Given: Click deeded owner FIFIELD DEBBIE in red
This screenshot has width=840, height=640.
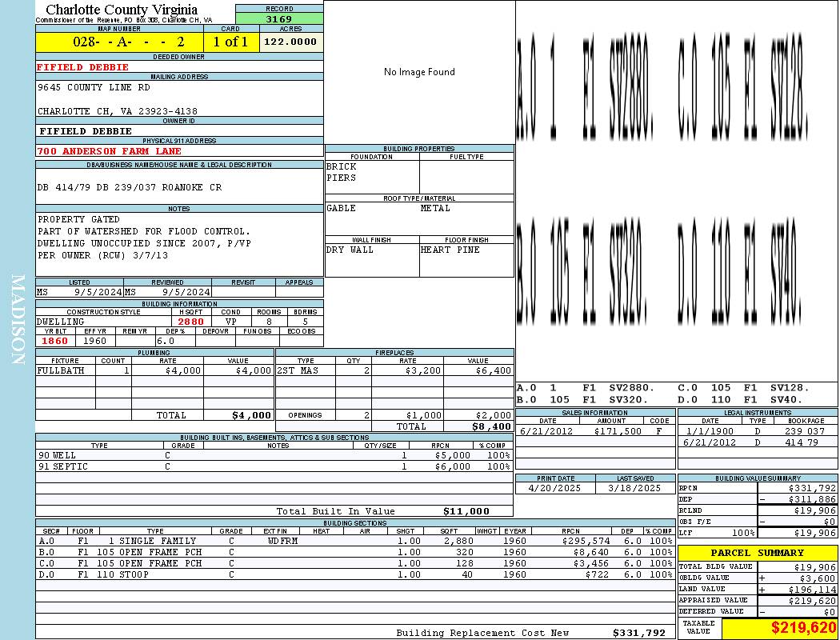Looking at the screenshot, I should 82,67.
